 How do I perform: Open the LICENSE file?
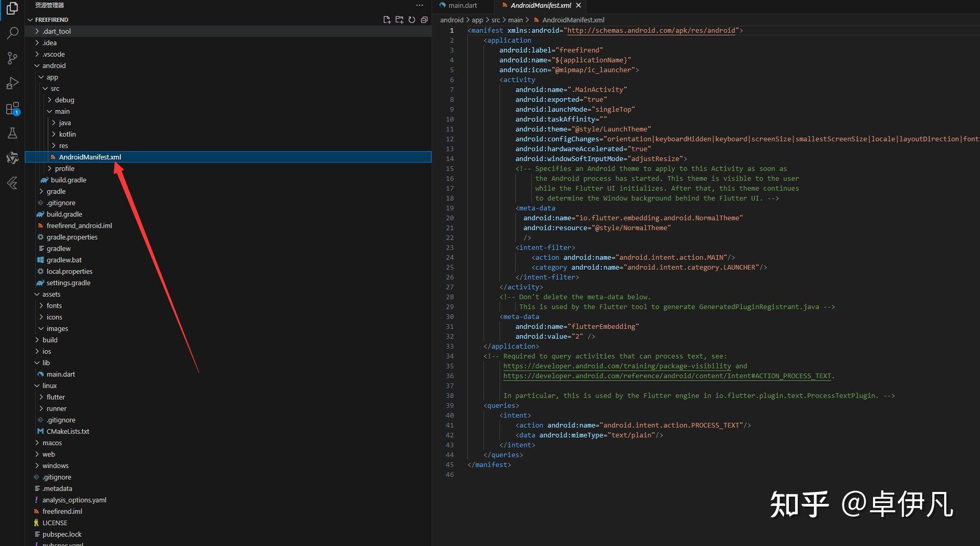pos(229,523)
